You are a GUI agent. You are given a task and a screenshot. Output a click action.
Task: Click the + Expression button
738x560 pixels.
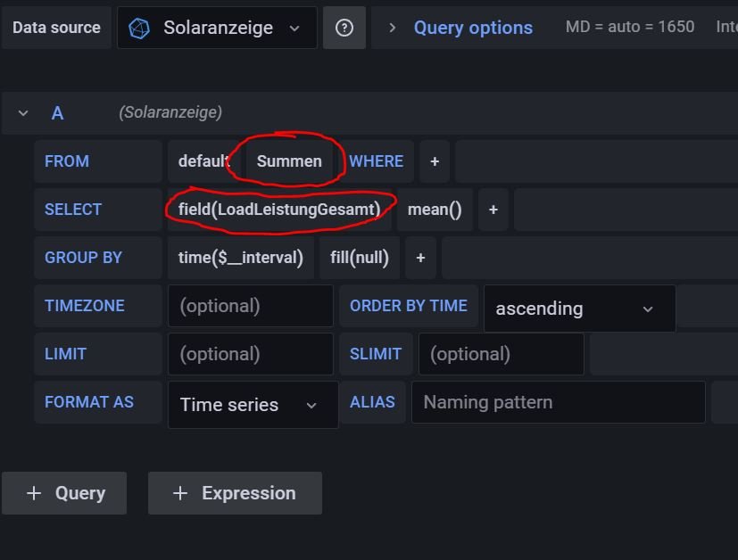(235, 493)
